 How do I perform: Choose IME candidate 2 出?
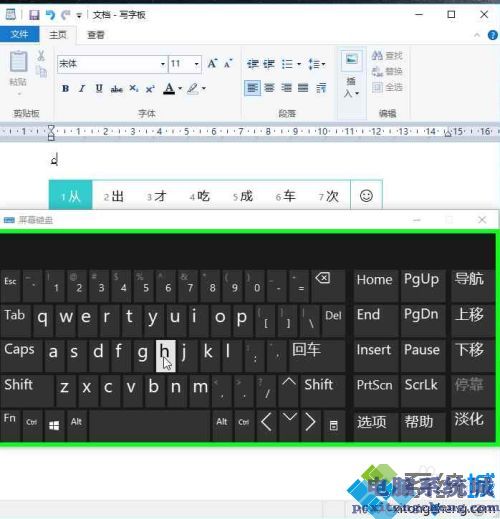[x=114, y=196]
